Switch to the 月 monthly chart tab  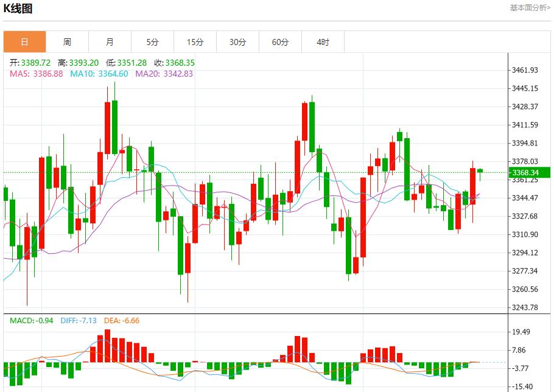click(x=110, y=41)
